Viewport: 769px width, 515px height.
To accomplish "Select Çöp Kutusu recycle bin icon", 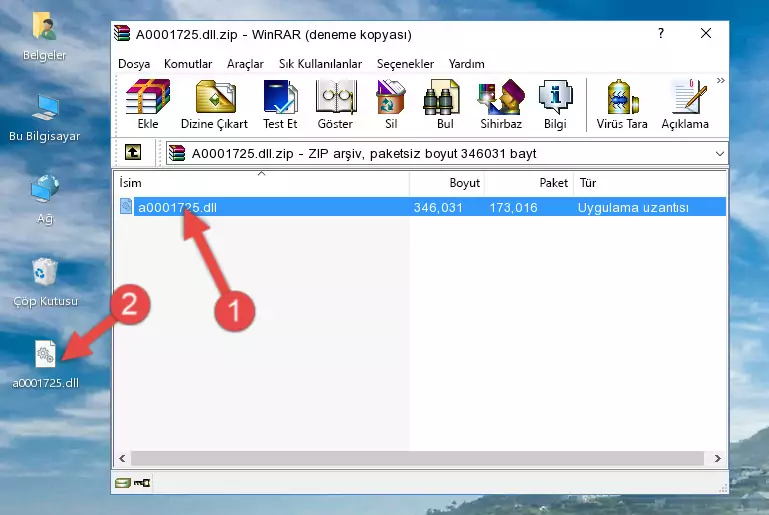I will click(45, 282).
